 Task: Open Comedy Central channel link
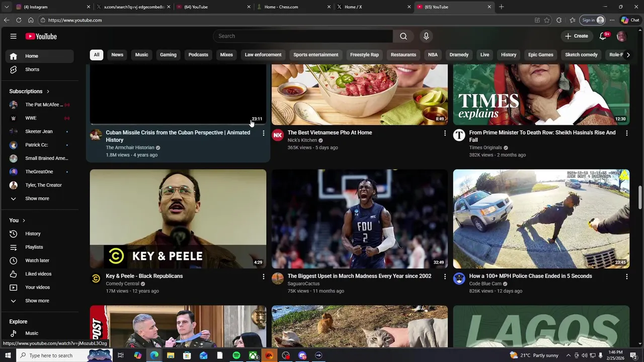click(122, 284)
